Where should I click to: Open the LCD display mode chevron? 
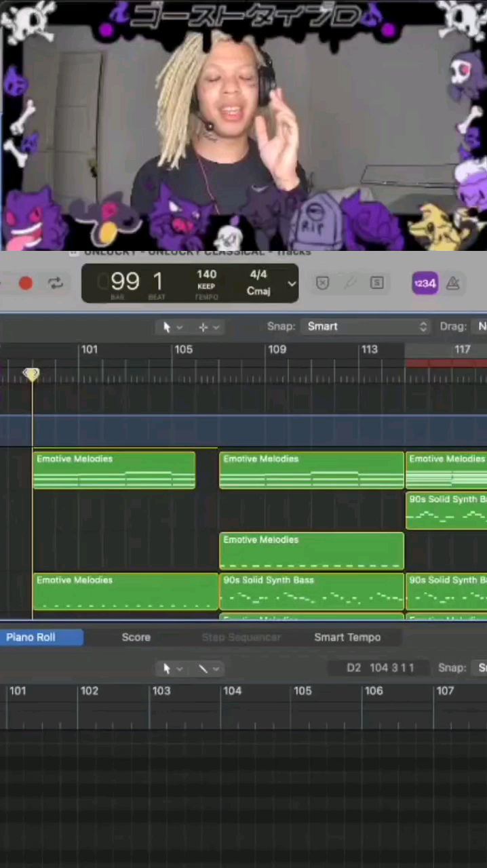(x=292, y=284)
